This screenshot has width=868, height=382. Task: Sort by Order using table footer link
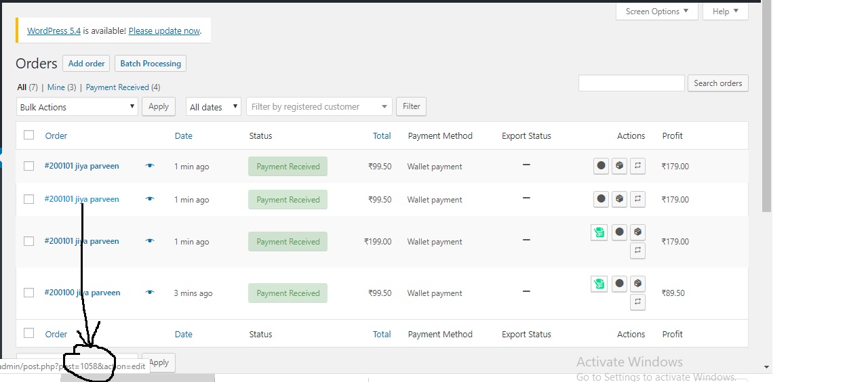[x=56, y=334]
